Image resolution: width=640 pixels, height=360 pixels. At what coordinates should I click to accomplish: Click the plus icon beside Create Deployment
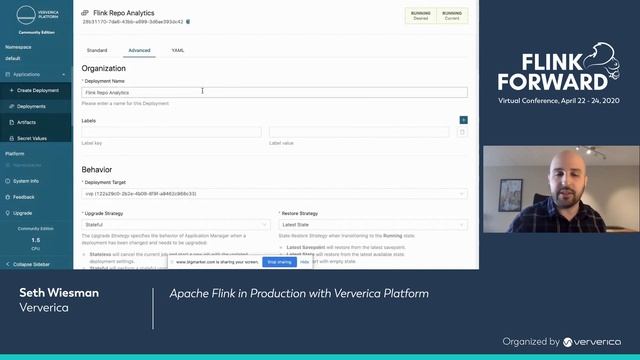coord(11,90)
